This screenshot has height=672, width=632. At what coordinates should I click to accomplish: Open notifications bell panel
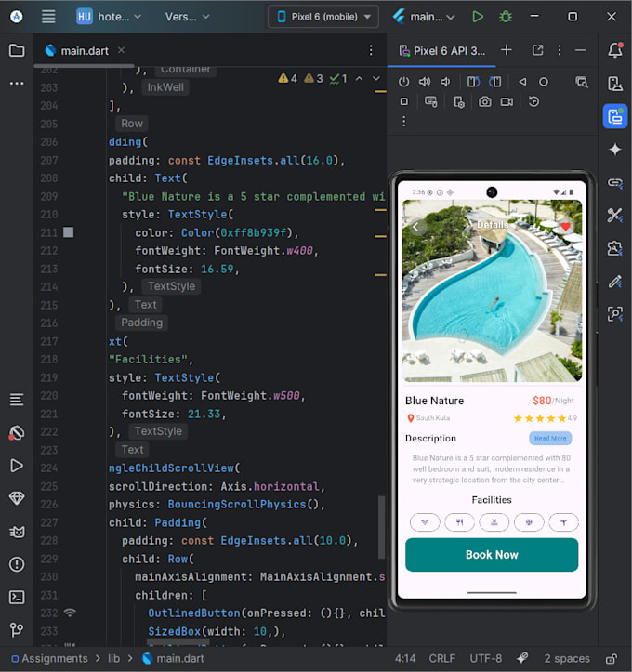(x=615, y=50)
